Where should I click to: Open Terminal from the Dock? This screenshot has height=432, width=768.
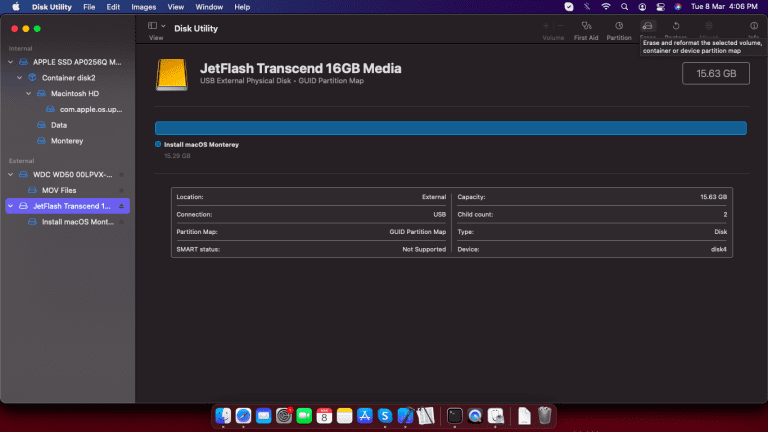455,416
